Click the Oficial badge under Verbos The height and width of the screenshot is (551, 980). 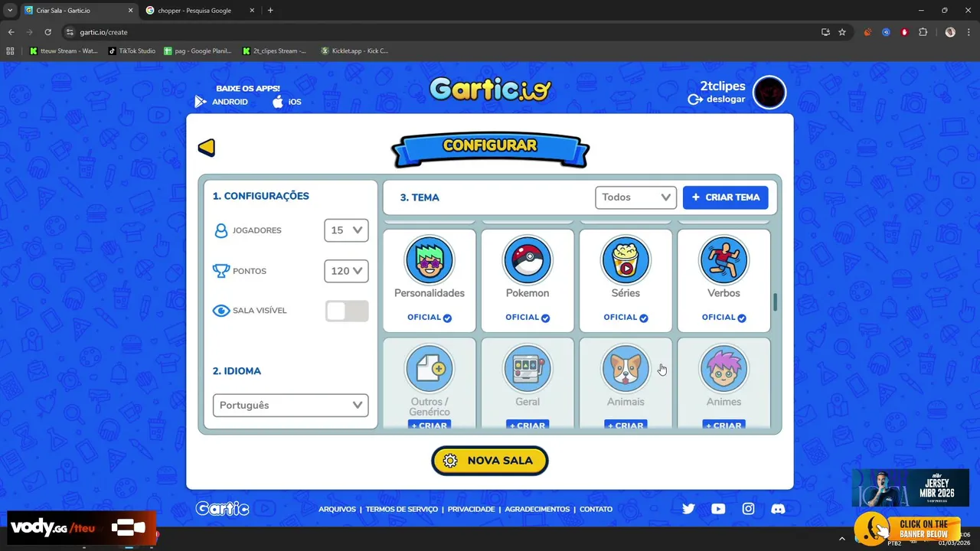[x=724, y=318]
